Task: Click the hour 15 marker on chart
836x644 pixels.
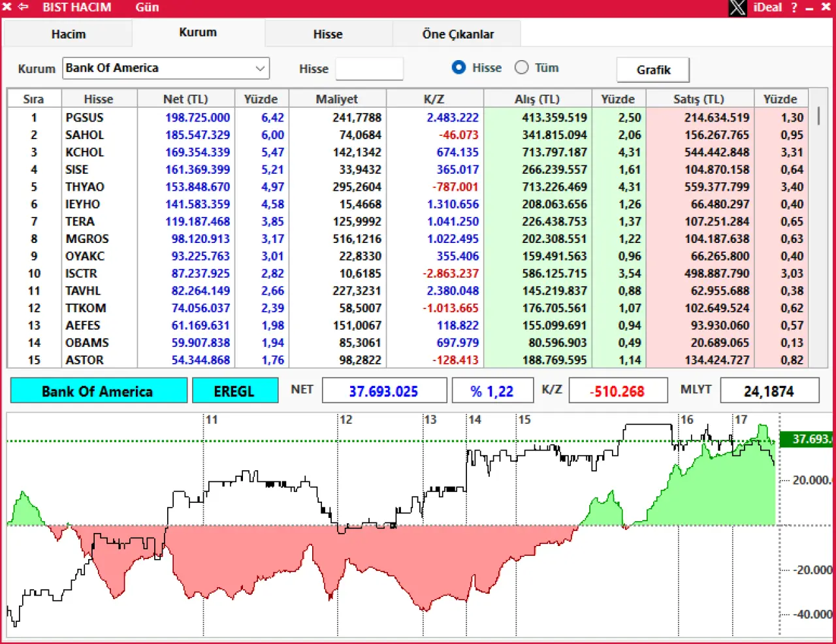Action: [524, 420]
